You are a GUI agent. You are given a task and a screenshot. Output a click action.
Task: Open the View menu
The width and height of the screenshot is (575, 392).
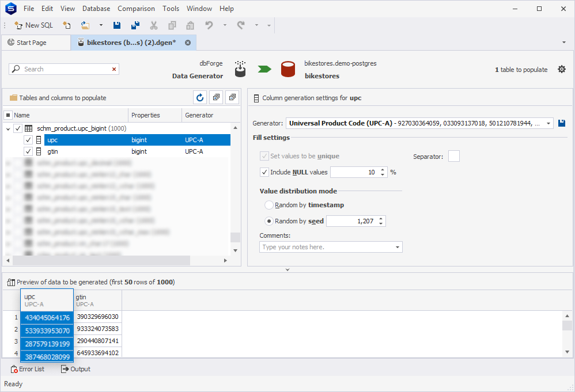pyautogui.click(x=67, y=9)
